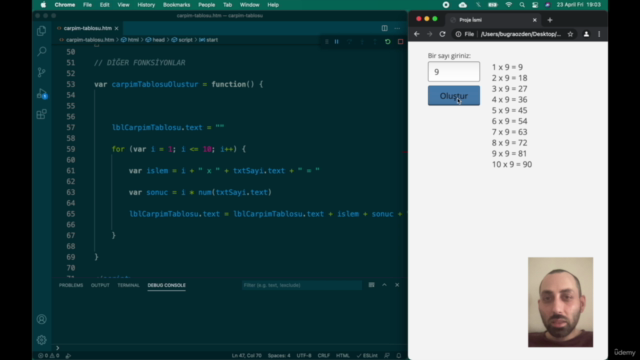
Task: Click the Chrome address bar path
Action: click(521, 34)
